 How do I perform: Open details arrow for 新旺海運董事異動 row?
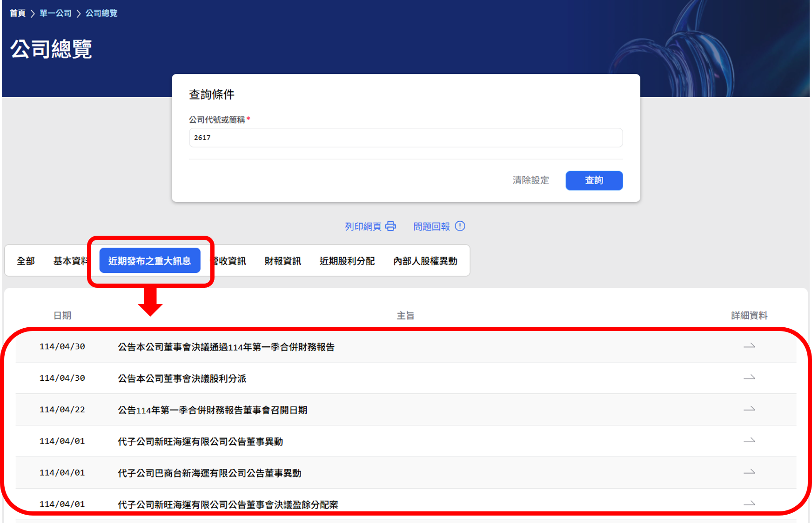pos(749,441)
